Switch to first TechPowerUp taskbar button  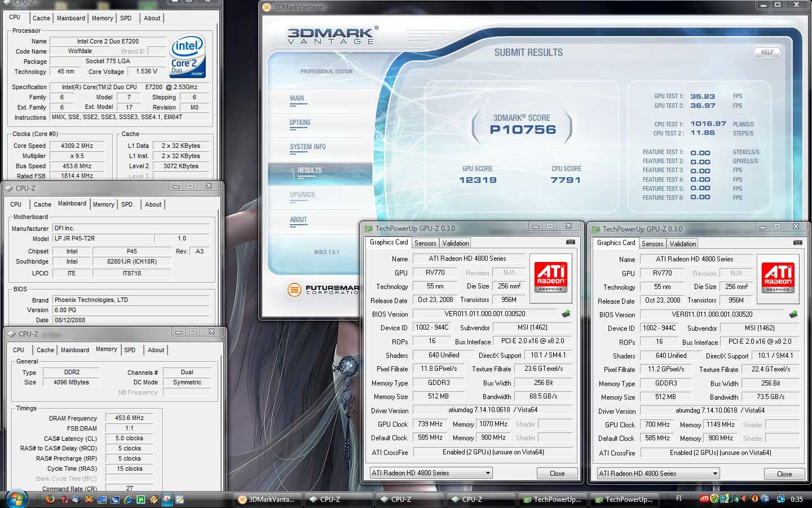[x=553, y=500]
